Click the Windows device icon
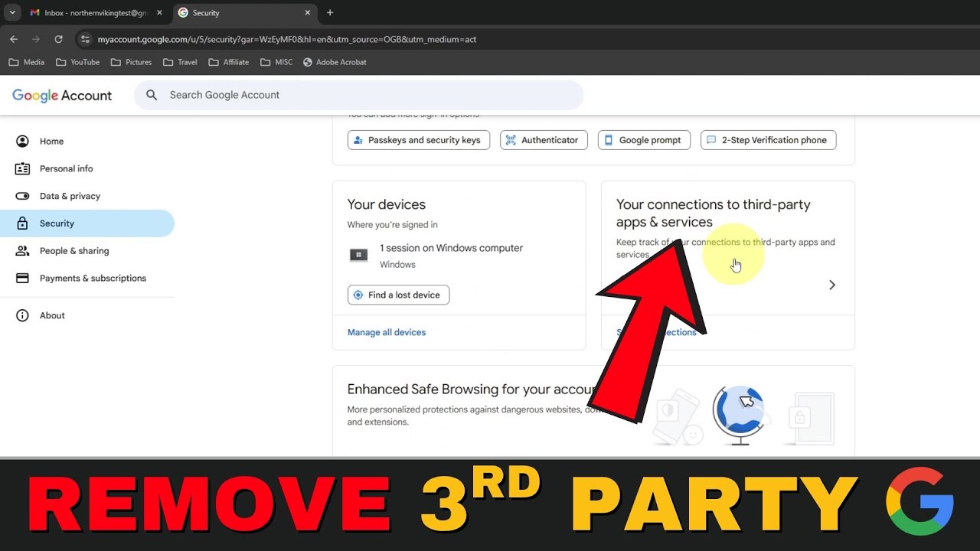 (x=358, y=256)
